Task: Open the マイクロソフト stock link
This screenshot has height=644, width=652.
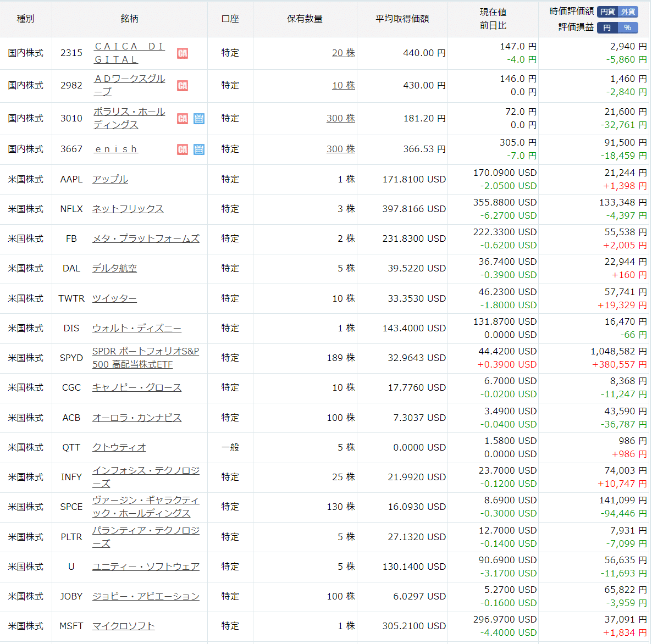Action: pos(124,626)
